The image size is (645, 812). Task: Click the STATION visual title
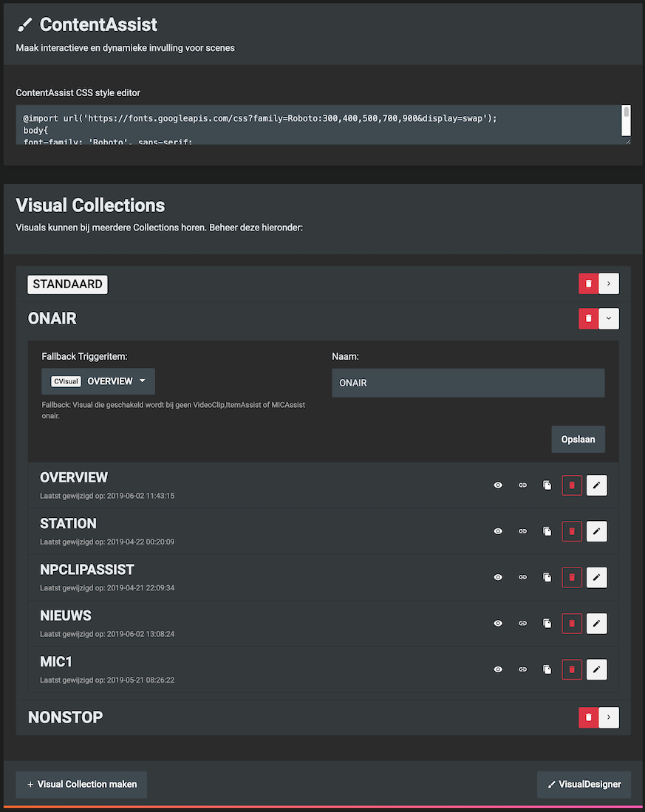pyautogui.click(x=68, y=524)
